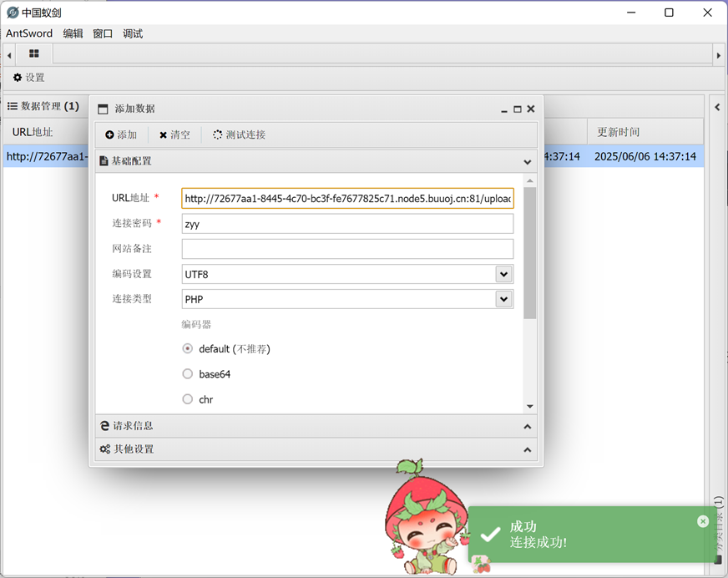The image size is (728, 578).
Task: Open 设置 with the gear icon
Action: (x=28, y=78)
